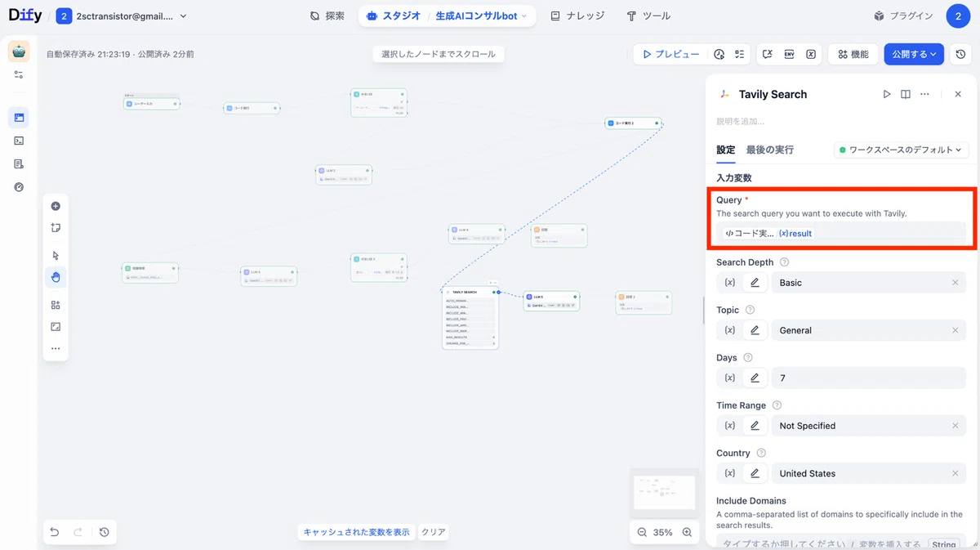Click the Query variable input field

(841, 233)
